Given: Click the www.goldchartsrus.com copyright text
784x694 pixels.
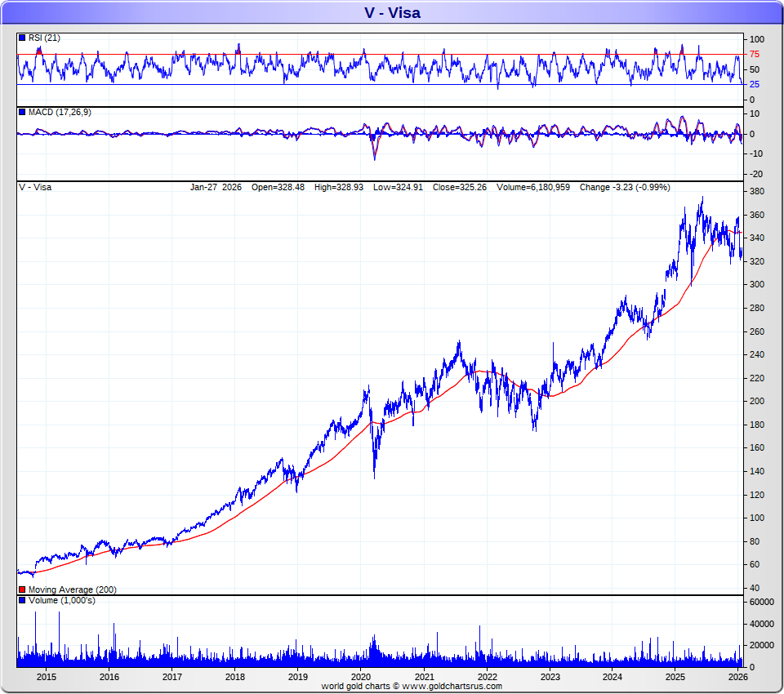Looking at the screenshot, I should point(412,686).
